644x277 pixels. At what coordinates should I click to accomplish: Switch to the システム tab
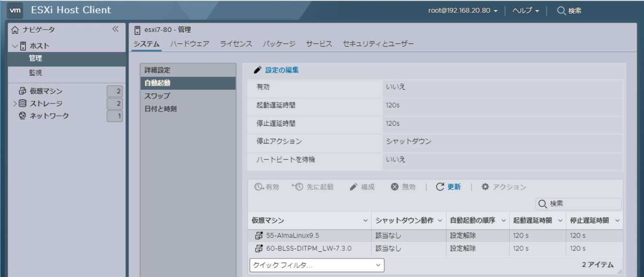(146, 44)
